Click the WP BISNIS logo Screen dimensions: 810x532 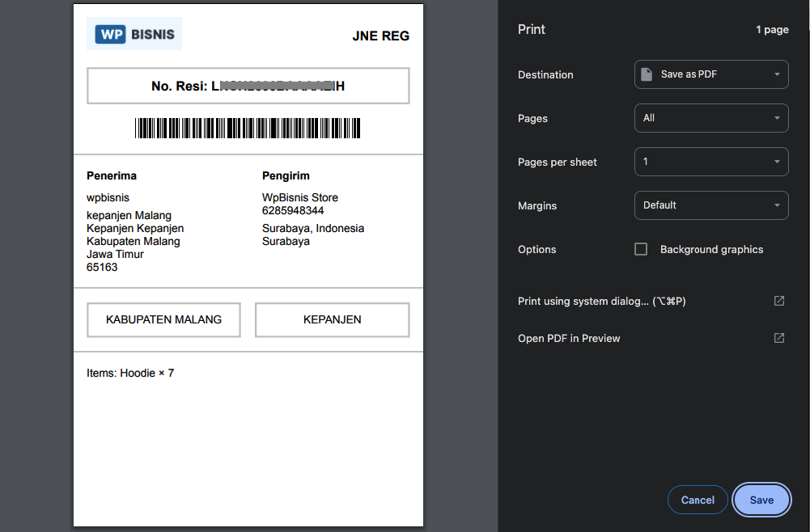pos(134,34)
